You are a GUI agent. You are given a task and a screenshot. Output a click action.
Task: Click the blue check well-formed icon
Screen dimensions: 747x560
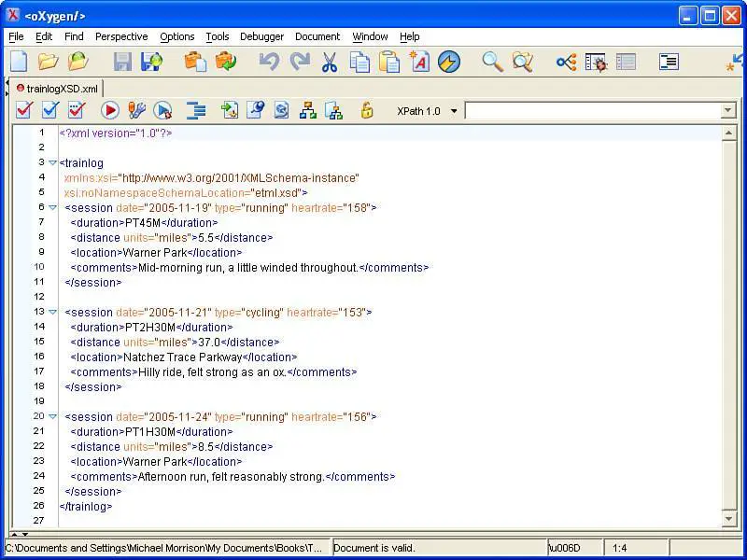[50, 110]
